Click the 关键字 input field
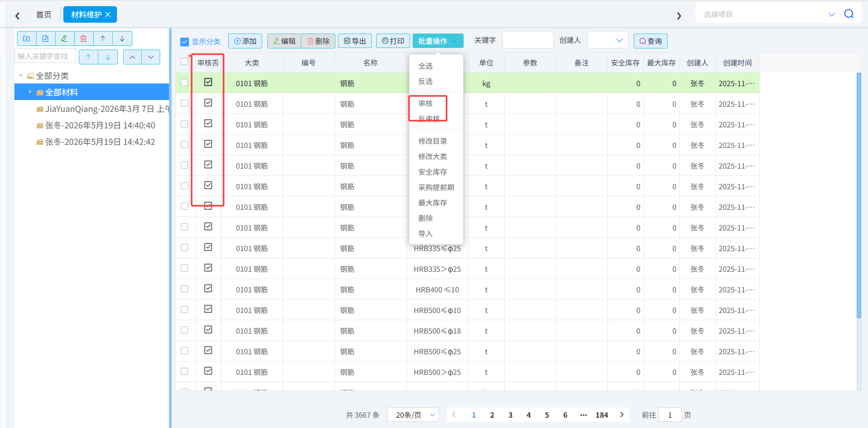Image resolution: width=868 pixels, height=428 pixels. pyautogui.click(x=528, y=40)
